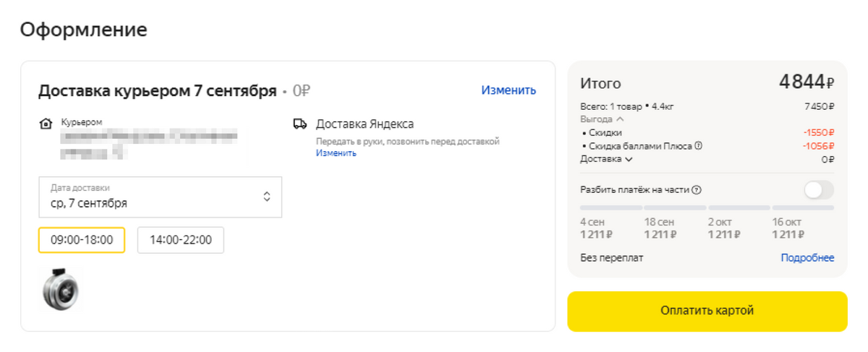Enable the split payment toggle
The width and height of the screenshot is (868, 352).
(x=819, y=190)
